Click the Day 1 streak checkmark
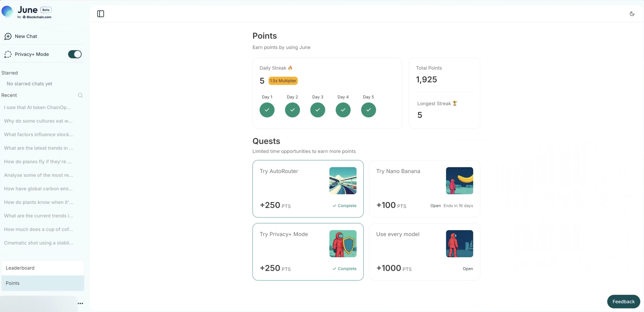Screen dimensions: 644x312 pyautogui.click(x=267, y=110)
